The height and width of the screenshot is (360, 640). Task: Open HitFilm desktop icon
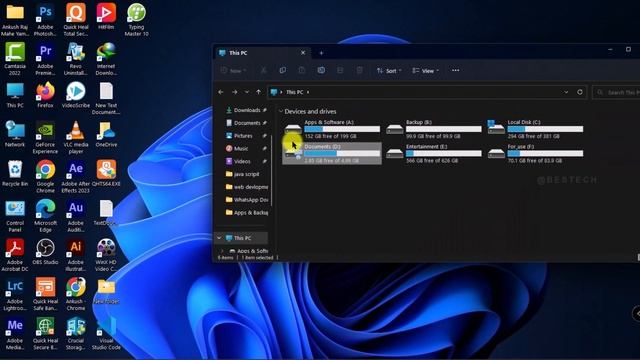click(106, 16)
